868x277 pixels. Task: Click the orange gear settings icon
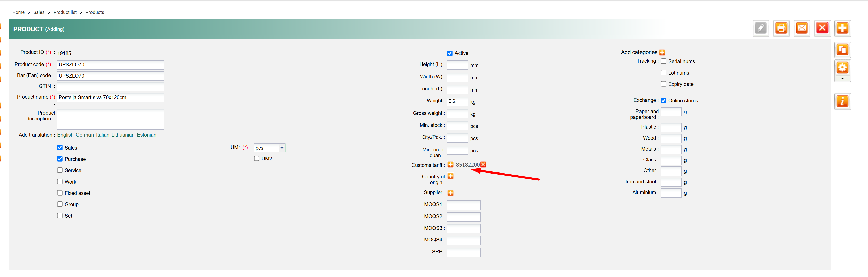pyautogui.click(x=842, y=67)
